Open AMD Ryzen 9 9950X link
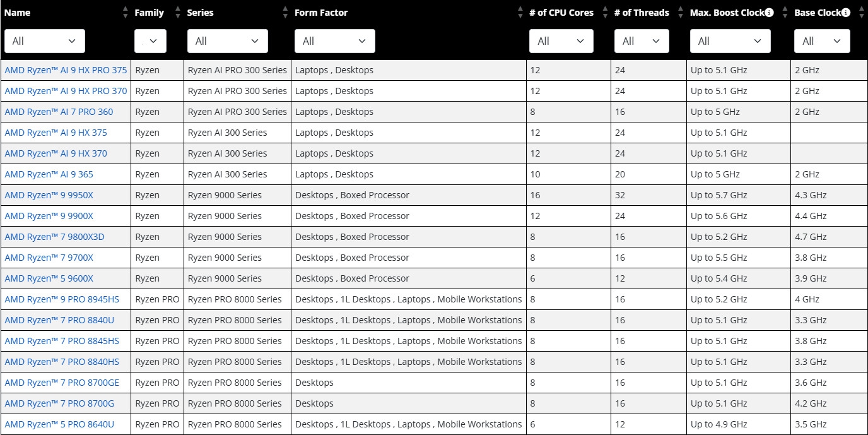868x435 pixels. 49,195
